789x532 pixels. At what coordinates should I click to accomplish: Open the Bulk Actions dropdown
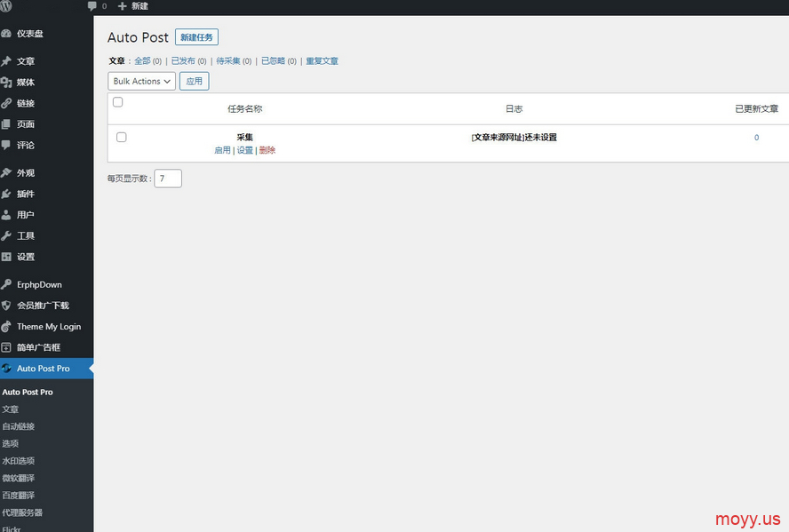tap(141, 81)
